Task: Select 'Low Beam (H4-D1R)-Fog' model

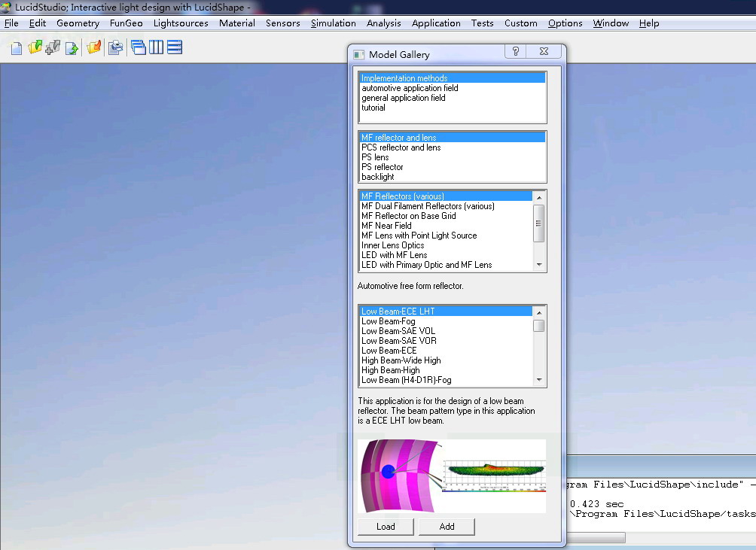Action: tap(446, 380)
